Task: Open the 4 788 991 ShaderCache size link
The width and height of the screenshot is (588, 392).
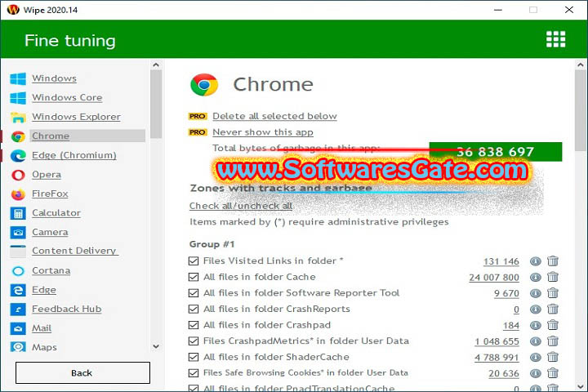Action: pos(497,358)
